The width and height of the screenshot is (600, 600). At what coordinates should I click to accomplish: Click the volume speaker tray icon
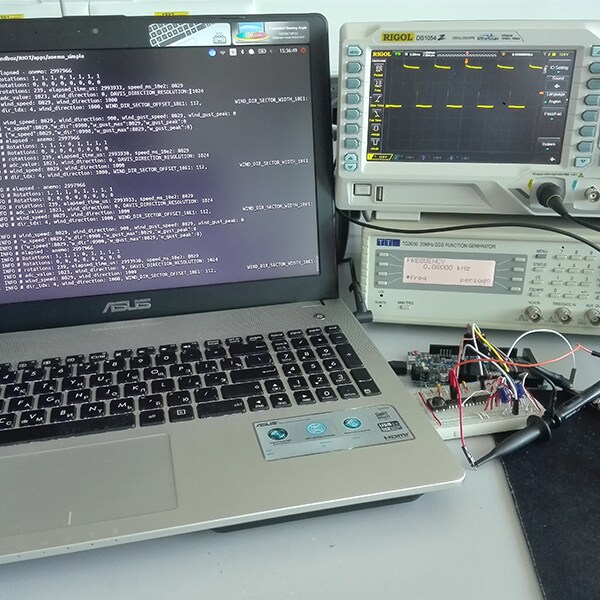tap(272, 51)
